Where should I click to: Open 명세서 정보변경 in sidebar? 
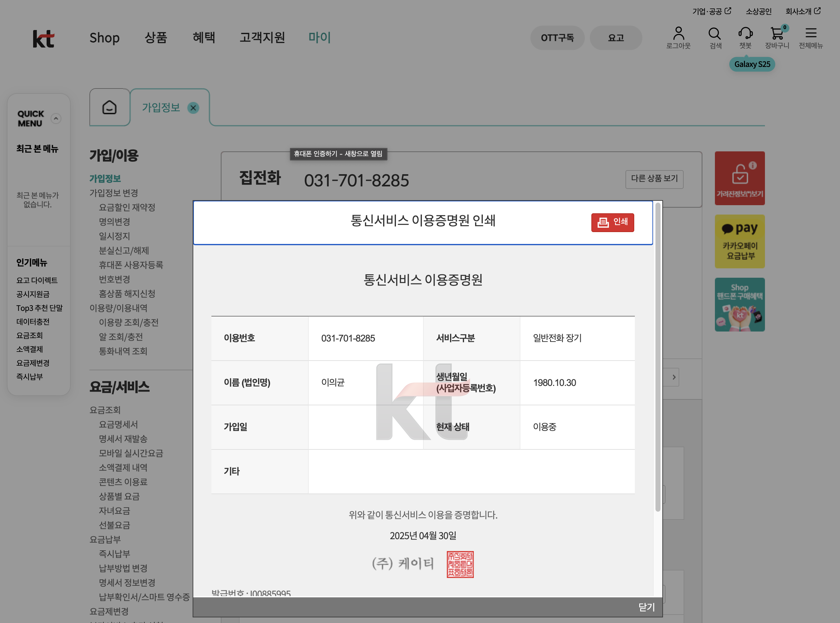point(127,583)
